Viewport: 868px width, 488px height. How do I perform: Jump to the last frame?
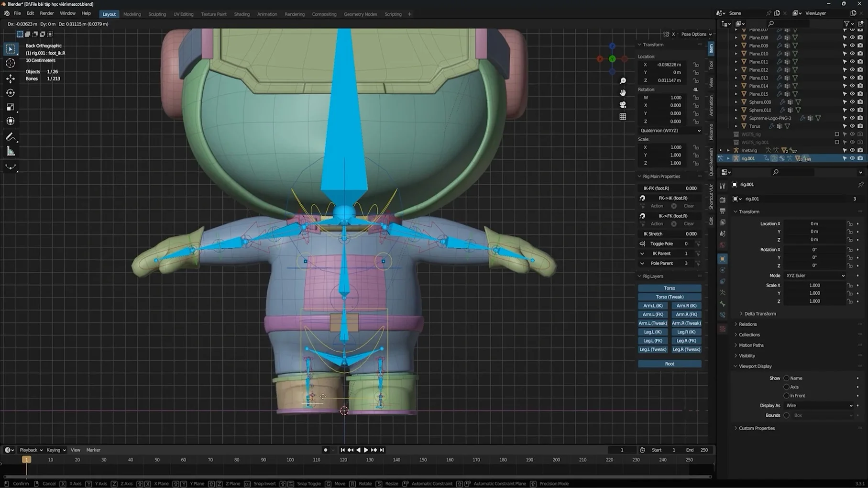382,450
